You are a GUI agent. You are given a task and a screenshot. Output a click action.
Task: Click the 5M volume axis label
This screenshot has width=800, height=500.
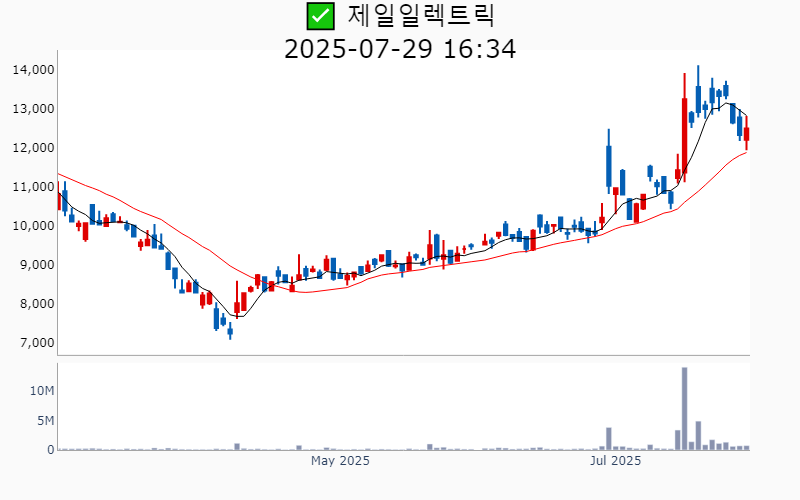(x=45, y=421)
